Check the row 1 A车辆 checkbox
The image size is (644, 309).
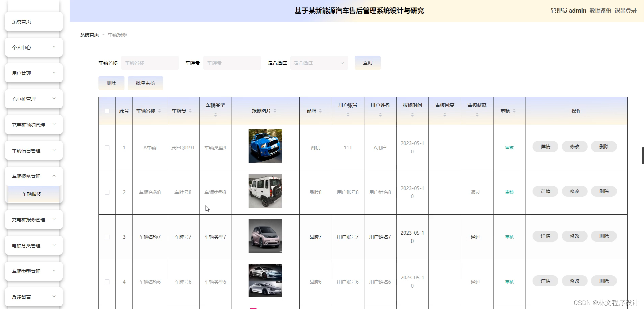[x=107, y=148]
